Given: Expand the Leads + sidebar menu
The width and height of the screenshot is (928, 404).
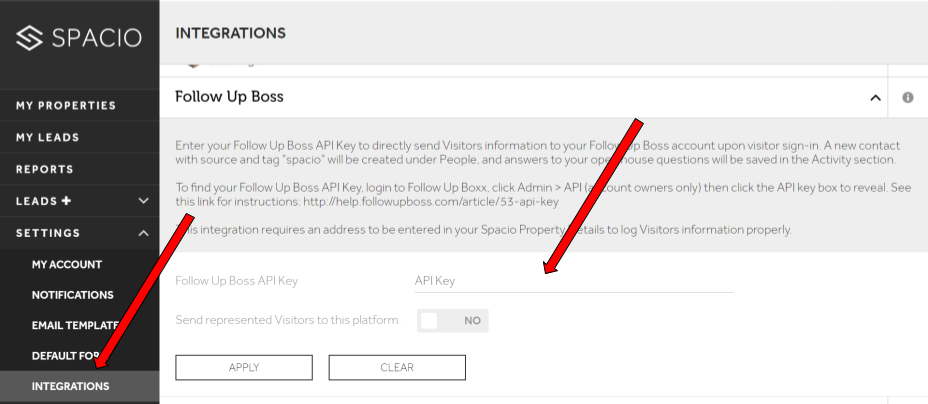Looking at the screenshot, I should click(79, 201).
